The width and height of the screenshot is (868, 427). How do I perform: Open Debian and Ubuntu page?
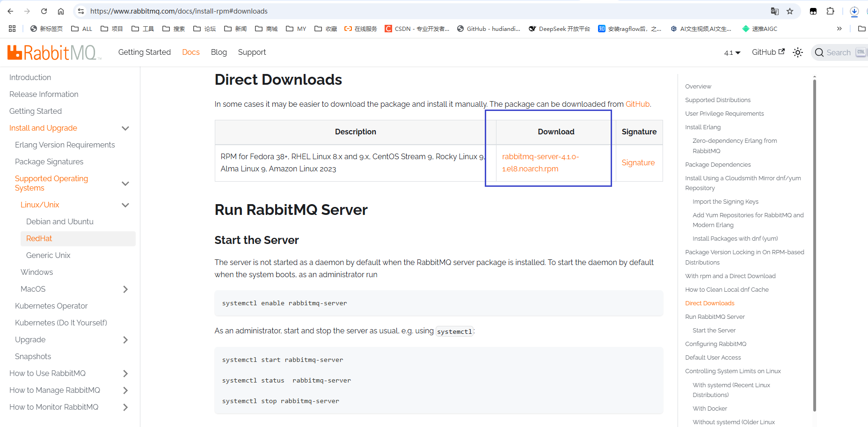coord(60,221)
